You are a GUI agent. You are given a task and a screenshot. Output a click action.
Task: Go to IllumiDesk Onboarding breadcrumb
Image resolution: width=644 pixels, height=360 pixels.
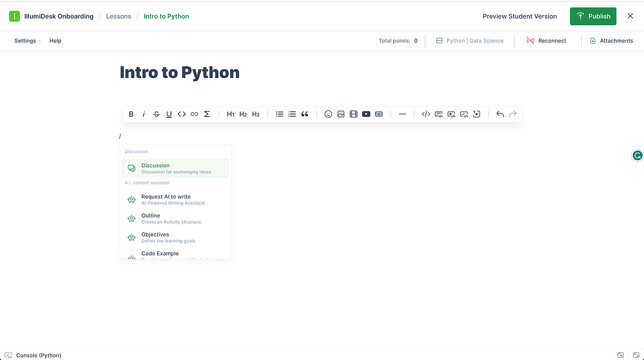coord(59,16)
